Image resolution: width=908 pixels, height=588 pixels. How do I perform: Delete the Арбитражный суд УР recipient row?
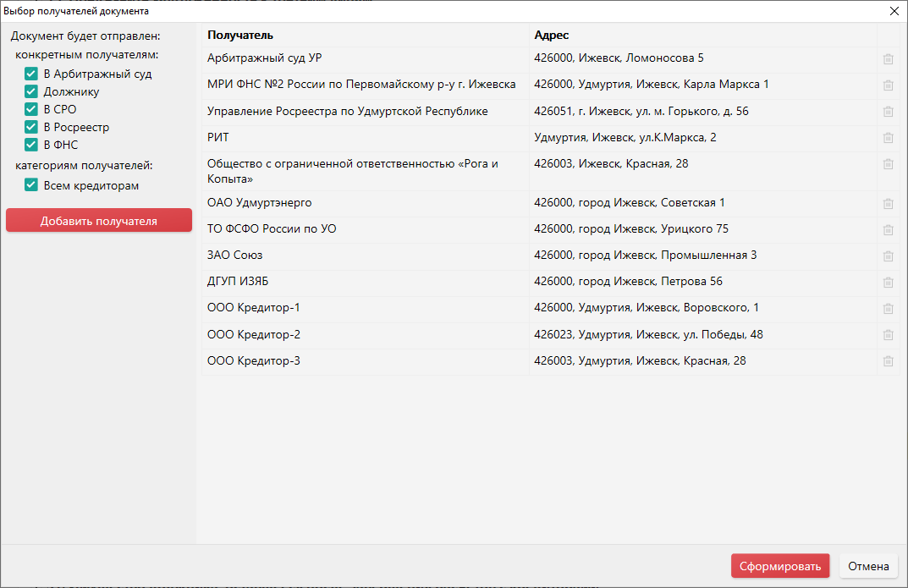(x=888, y=59)
